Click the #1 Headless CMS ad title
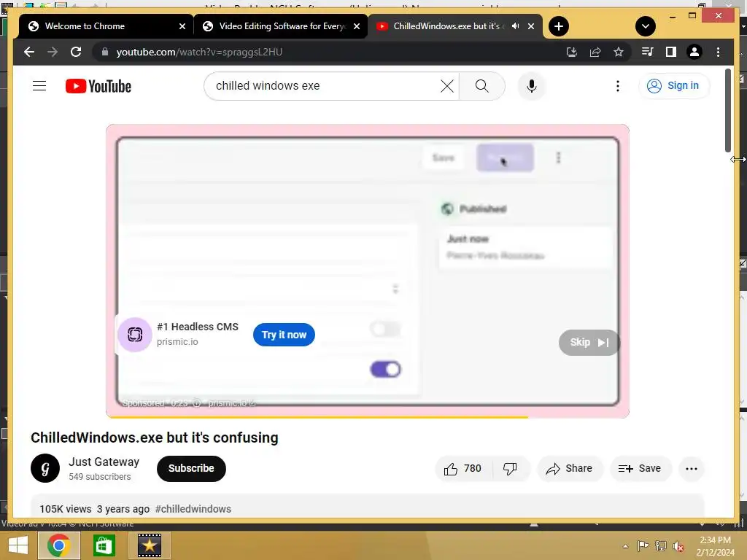 coord(198,327)
